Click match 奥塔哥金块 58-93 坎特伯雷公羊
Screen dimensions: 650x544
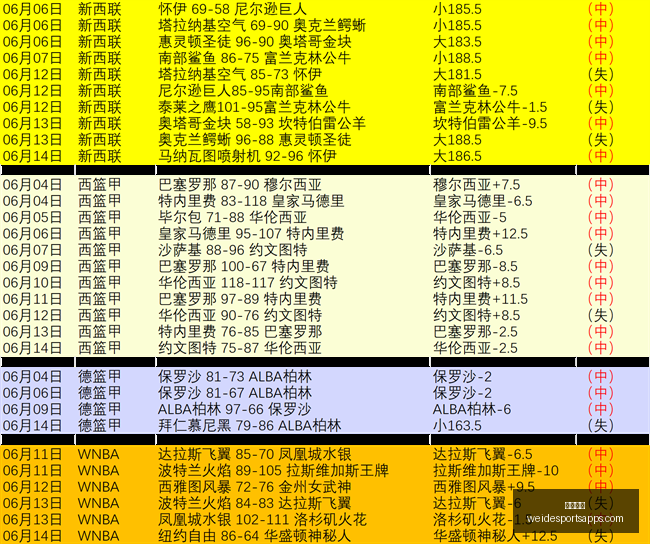pos(262,124)
